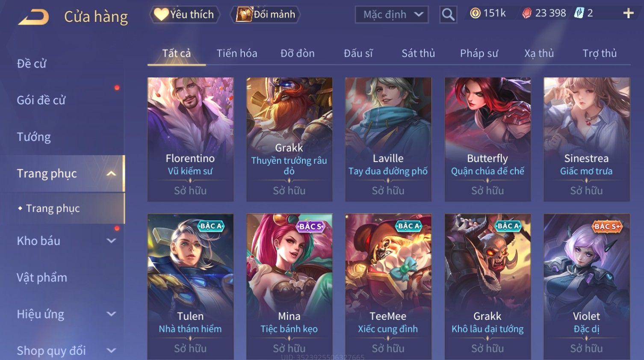Open Đổi mảnh shard exchange
644x360 pixels.
click(266, 15)
